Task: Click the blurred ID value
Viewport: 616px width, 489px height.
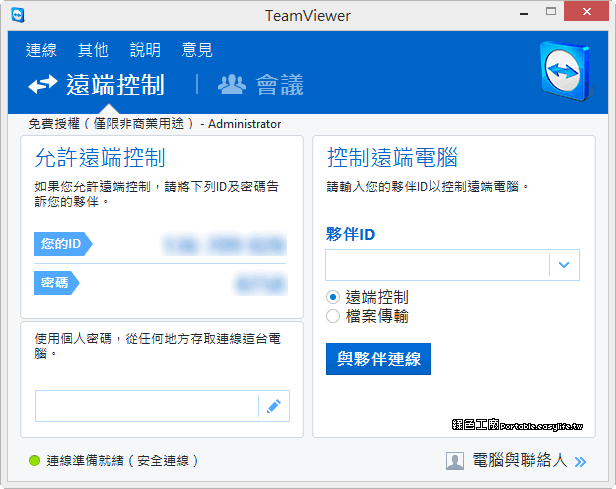Action: (x=224, y=244)
